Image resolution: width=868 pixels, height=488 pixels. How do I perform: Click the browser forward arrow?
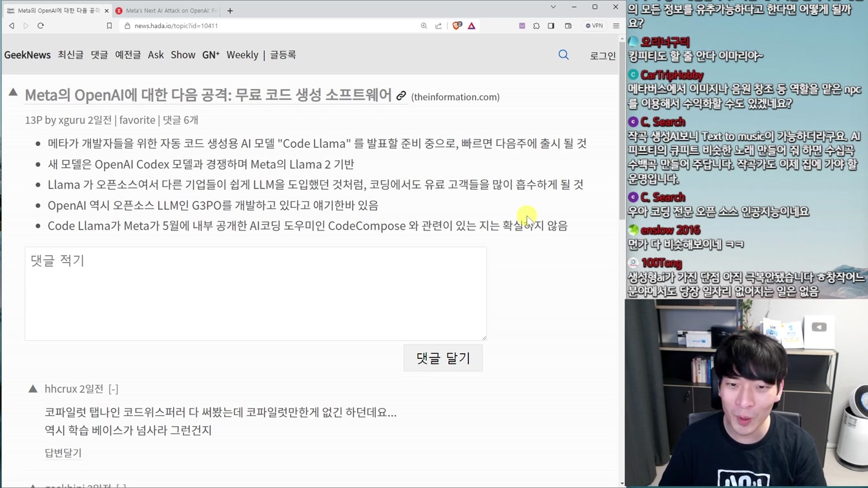(x=26, y=26)
